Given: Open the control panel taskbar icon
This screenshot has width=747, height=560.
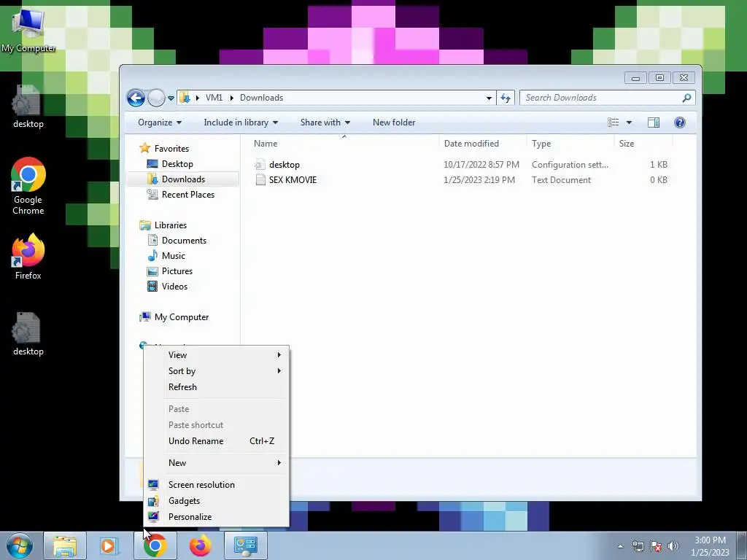Looking at the screenshot, I should point(246,545).
